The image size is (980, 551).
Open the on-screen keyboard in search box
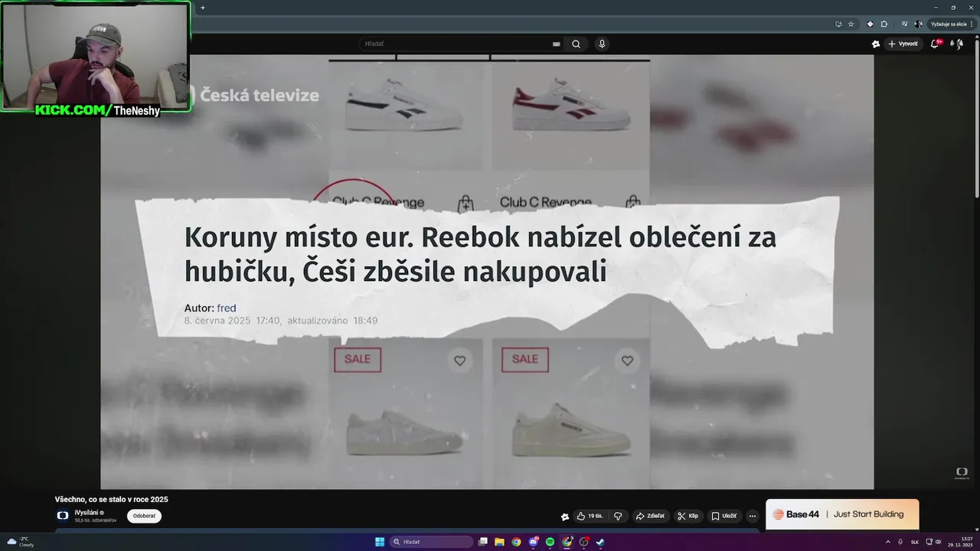tap(557, 44)
